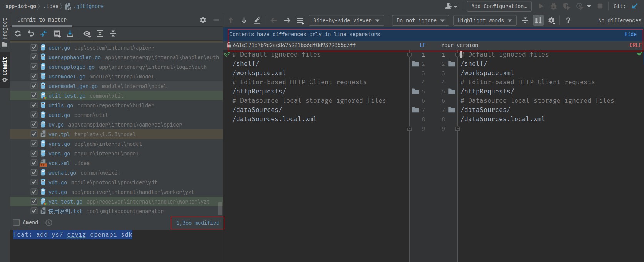Open the Project side tab
644x262 pixels.
click(5, 33)
